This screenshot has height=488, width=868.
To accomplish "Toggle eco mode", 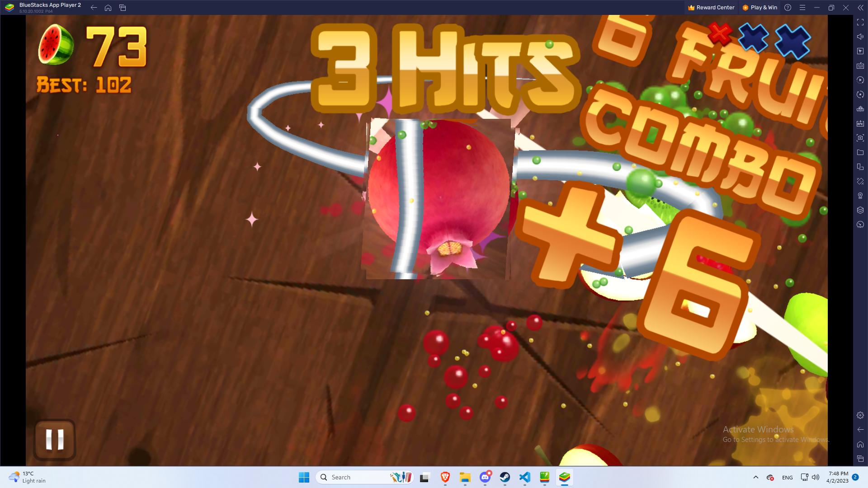I will (x=860, y=225).
